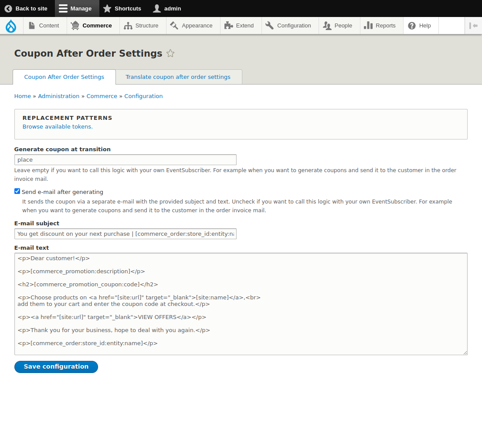Image resolution: width=482 pixels, height=448 pixels.
Task: Open the People section icon
Action: point(326,26)
